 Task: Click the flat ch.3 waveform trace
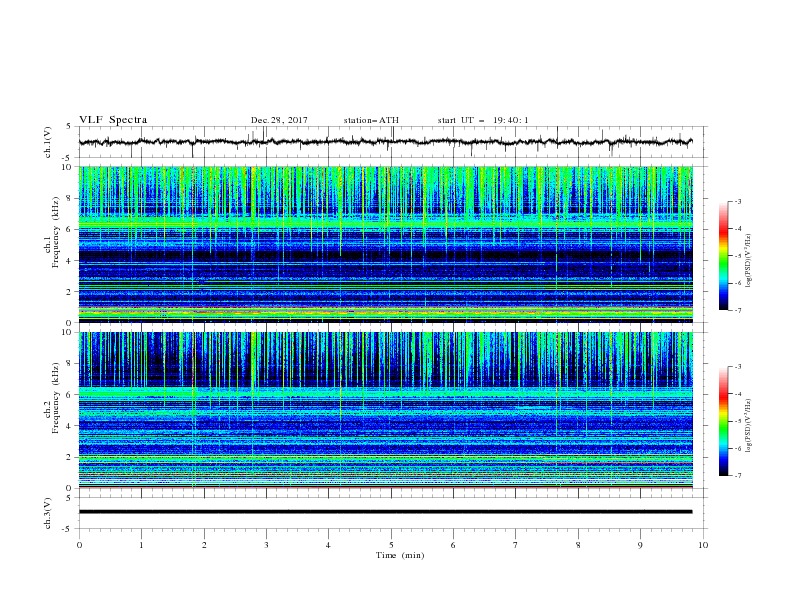385,512
